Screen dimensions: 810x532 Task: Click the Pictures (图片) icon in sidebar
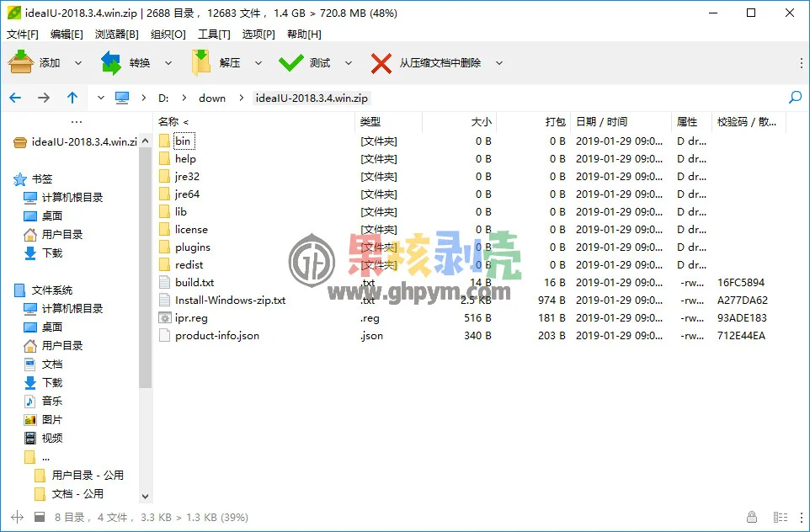pyautogui.click(x=30, y=420)
